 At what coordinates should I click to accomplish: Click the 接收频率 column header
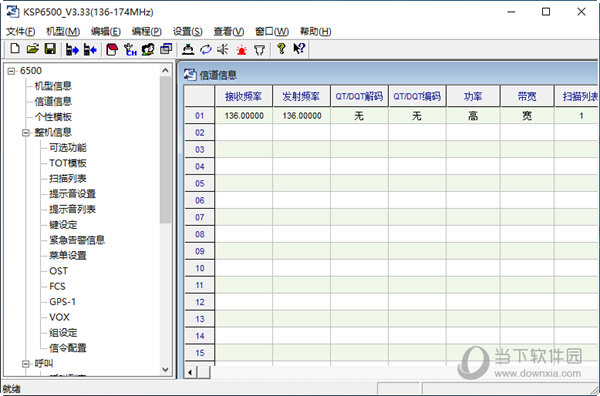[244, 96]
